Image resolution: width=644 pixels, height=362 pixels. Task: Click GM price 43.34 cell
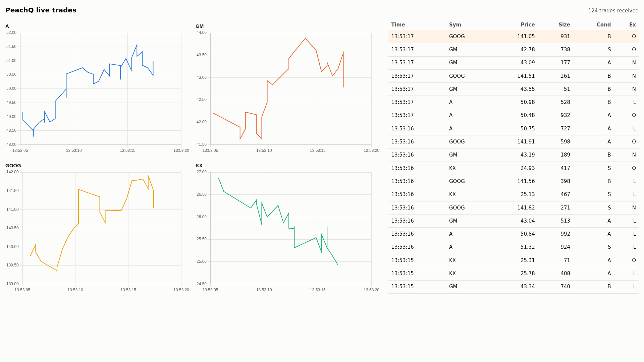[x=528, y=287]
